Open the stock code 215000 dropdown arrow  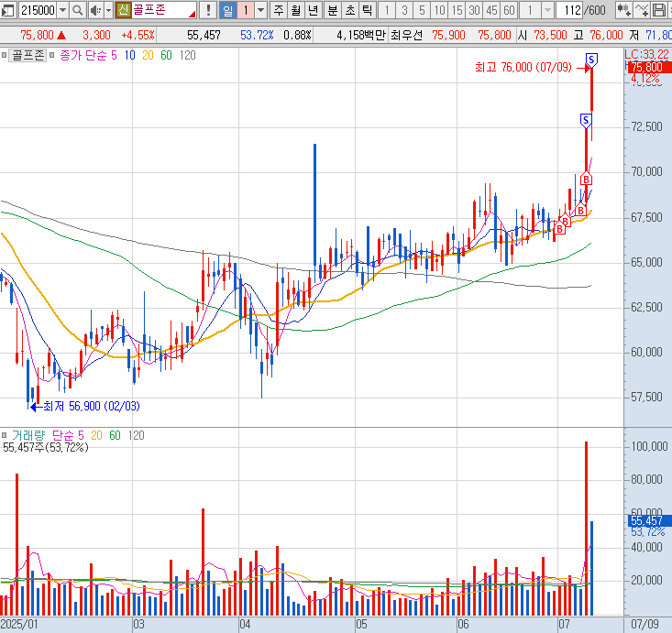pyautogui.click(x=62, y=10)
